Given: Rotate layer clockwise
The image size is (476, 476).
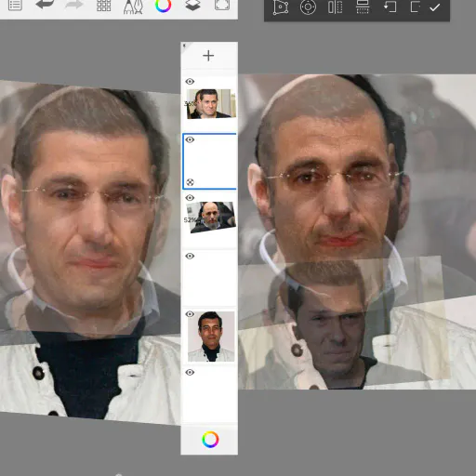Looking at the screenshot, I should coord(415,7).
